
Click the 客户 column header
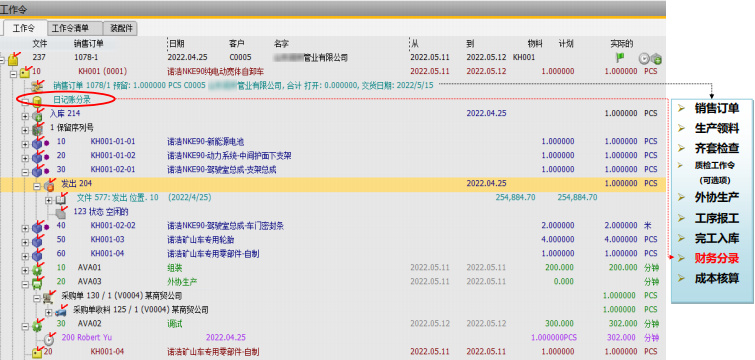[x=236, y=44]
